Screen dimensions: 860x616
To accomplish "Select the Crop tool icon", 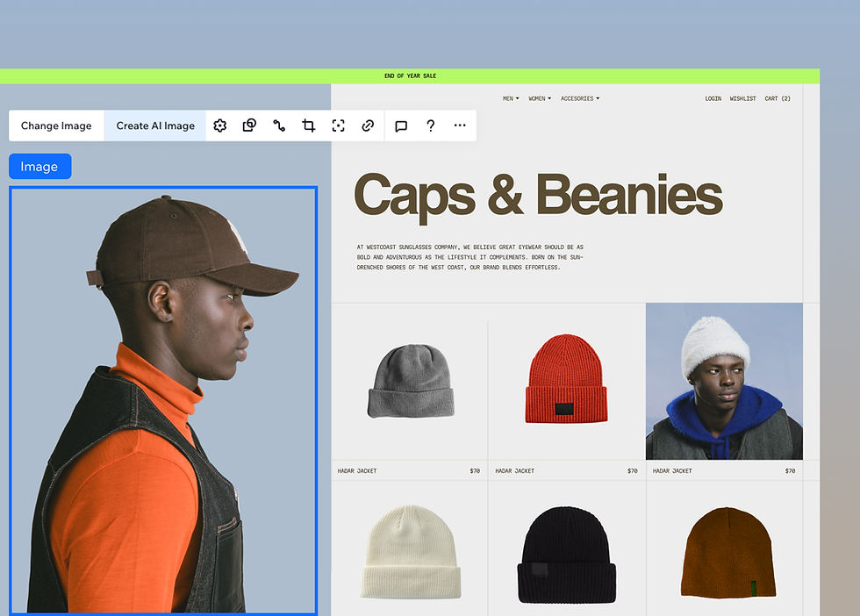I will (308, 125).
